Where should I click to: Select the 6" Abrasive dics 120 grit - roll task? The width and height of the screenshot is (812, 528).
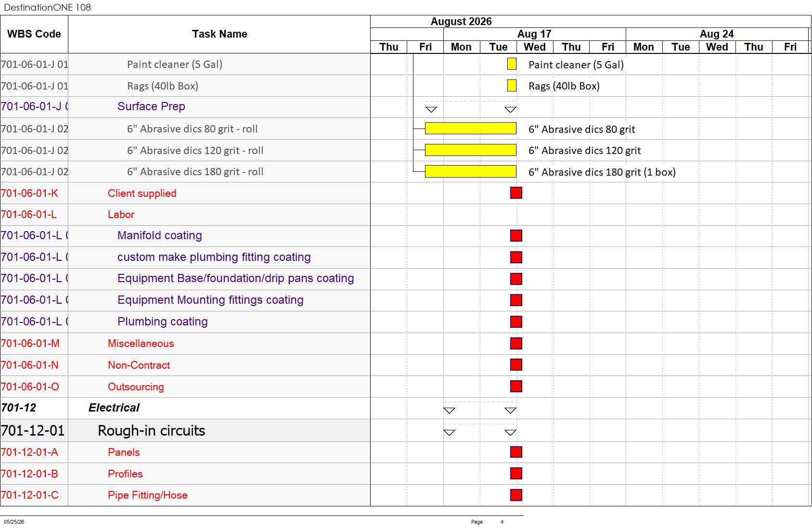pyautogui.click(x=219, y=150)
